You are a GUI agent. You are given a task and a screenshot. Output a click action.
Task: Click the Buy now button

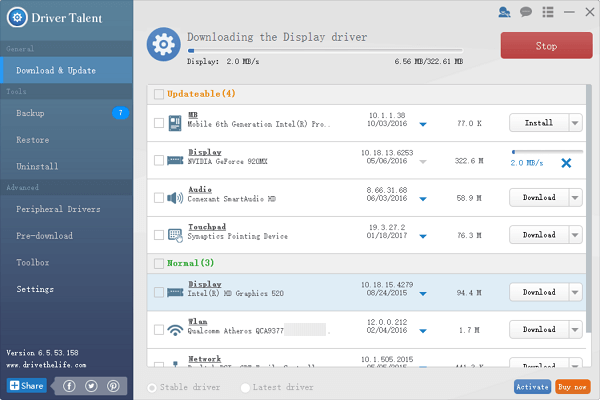click(x=572, y=387)
